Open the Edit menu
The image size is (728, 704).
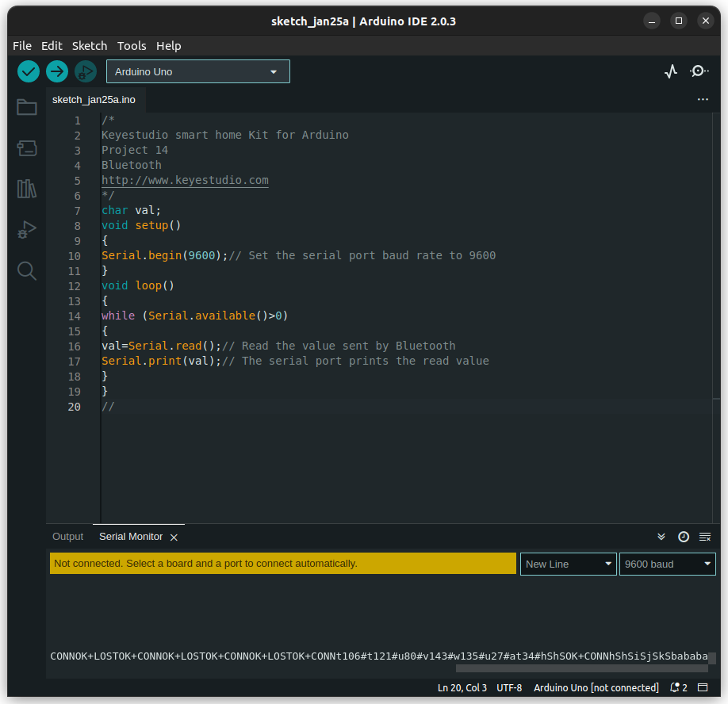tap(52, 46)
